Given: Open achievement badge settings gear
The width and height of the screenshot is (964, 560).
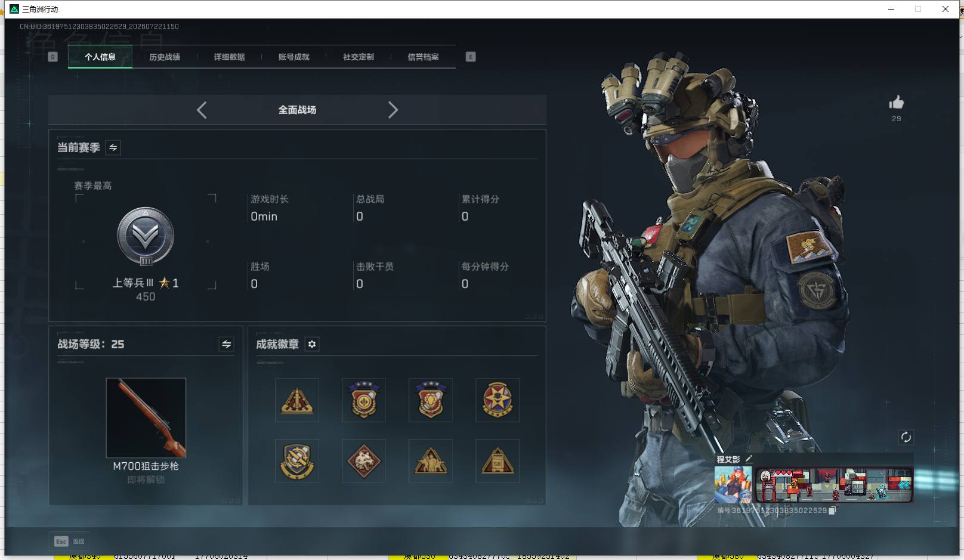Looking at the screenshot, I should [x=312, y=344].
